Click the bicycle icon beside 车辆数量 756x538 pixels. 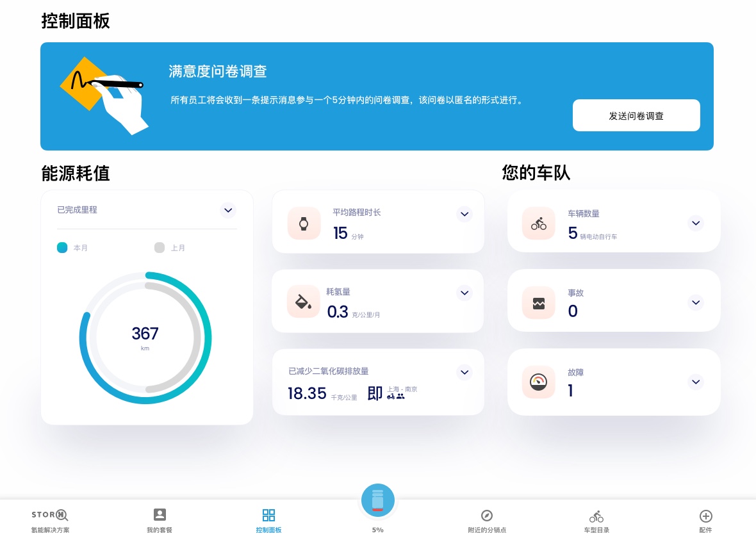point(539,224)
